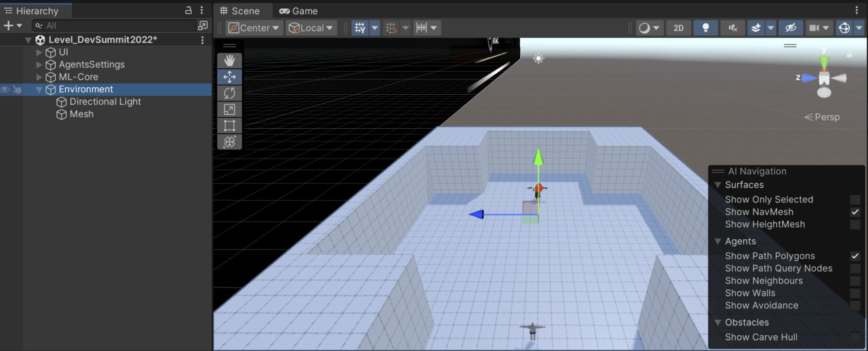Toggle visibility eye for Environment object
Screen dimensions: 868x351
point(5,89)
